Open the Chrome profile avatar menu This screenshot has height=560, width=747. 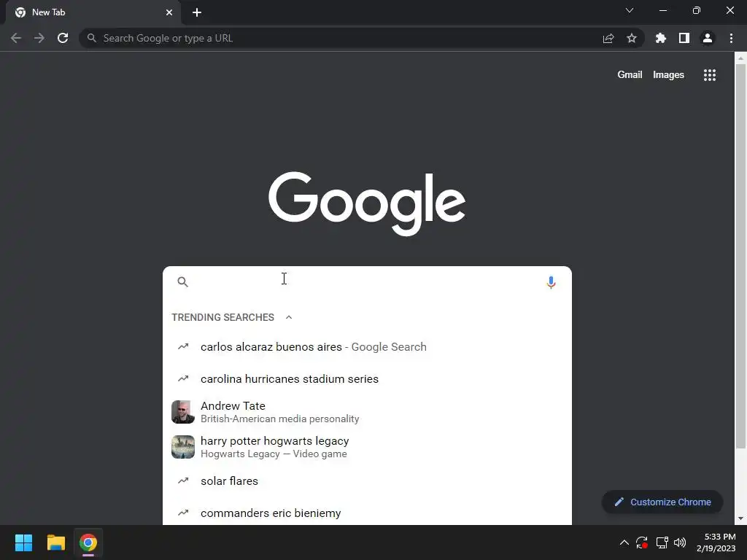click(x=708, y=38)
